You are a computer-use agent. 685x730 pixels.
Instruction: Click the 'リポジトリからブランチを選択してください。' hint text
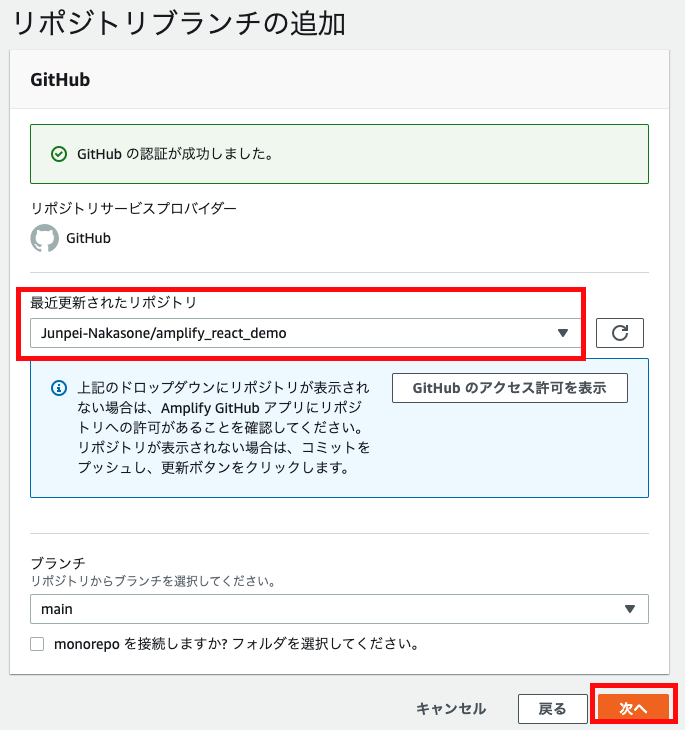[x=153, y=581]
